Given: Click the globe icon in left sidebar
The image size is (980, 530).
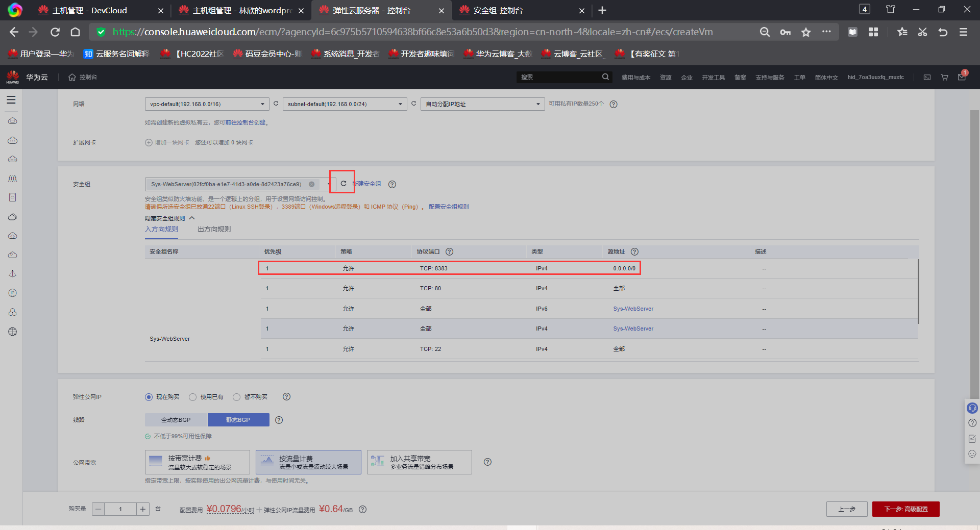Looking at the screenshot, I should pos(13,332).
